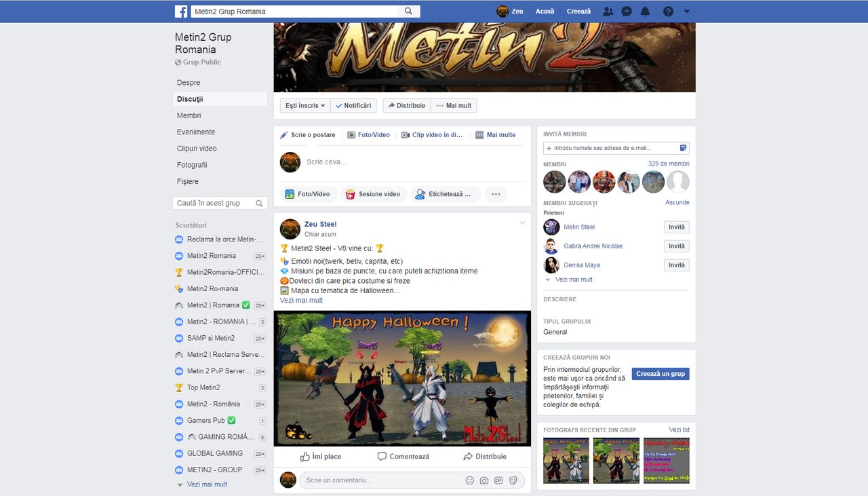Click the search magnifier for Metin2 Grup Romania
The height and width of the screenshot is (496, 868).
[407, 11]
